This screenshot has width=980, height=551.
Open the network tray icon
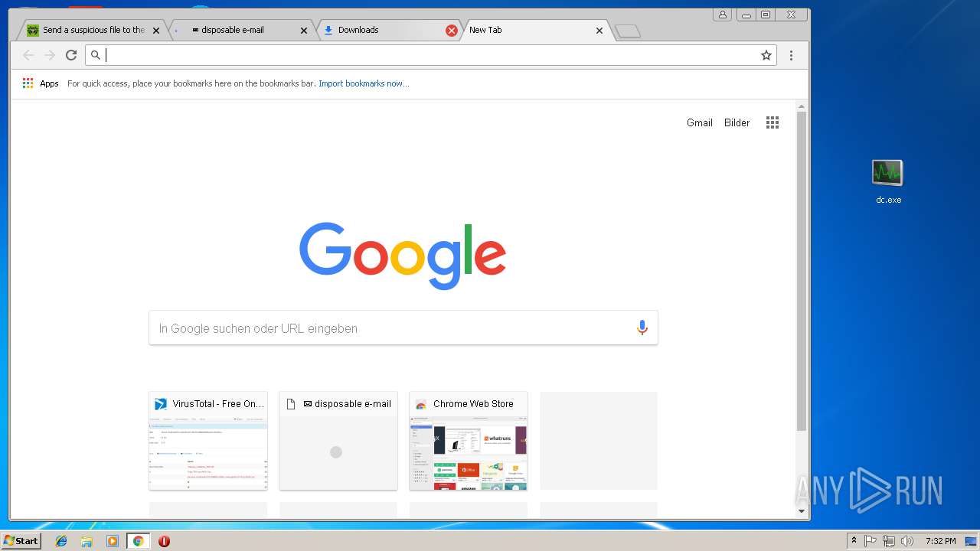(x=888, y=541)
